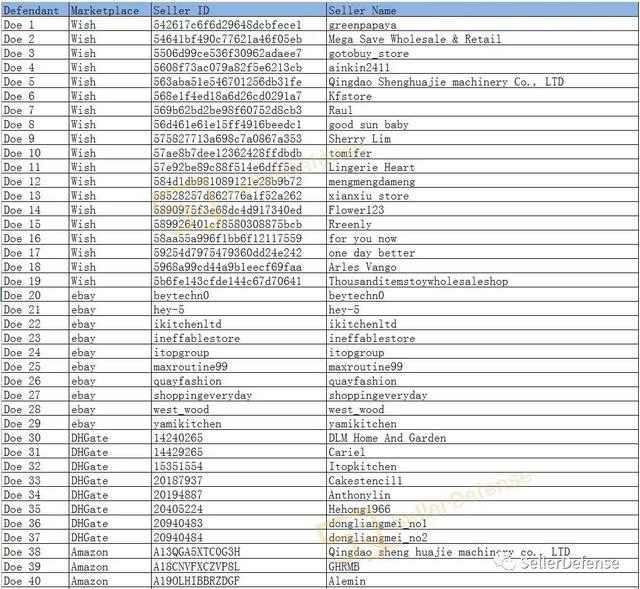This screenshot has width=640, height=589.
Task: Click the Doe 5 defendant cell
Action: [35, 82]
